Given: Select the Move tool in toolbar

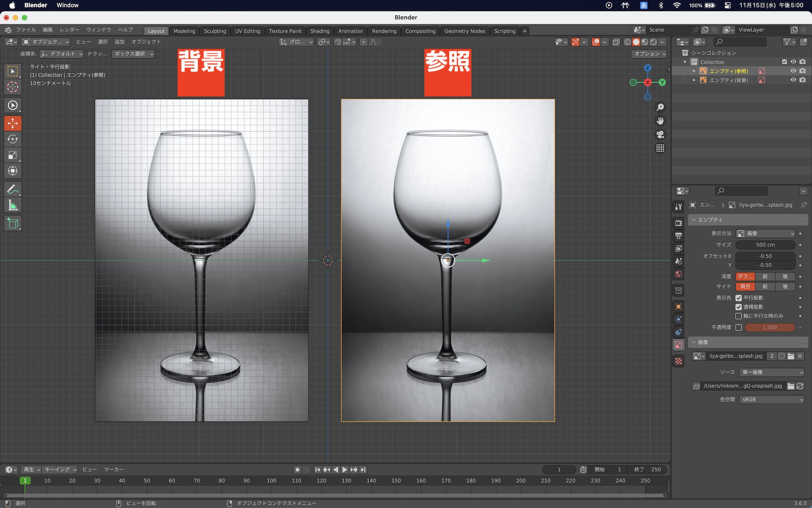Looking at the screenshot, I should (x=13, y=123).
